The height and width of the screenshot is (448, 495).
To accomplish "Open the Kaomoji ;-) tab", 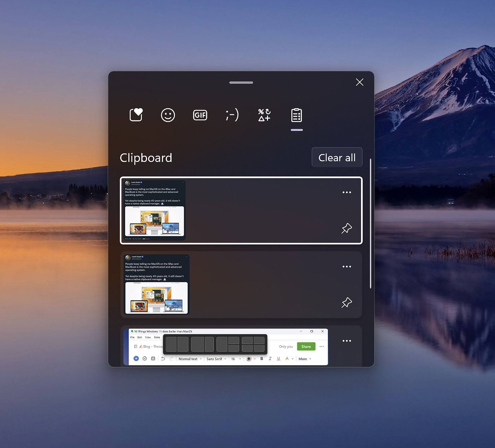I will (x=232, y=115).
